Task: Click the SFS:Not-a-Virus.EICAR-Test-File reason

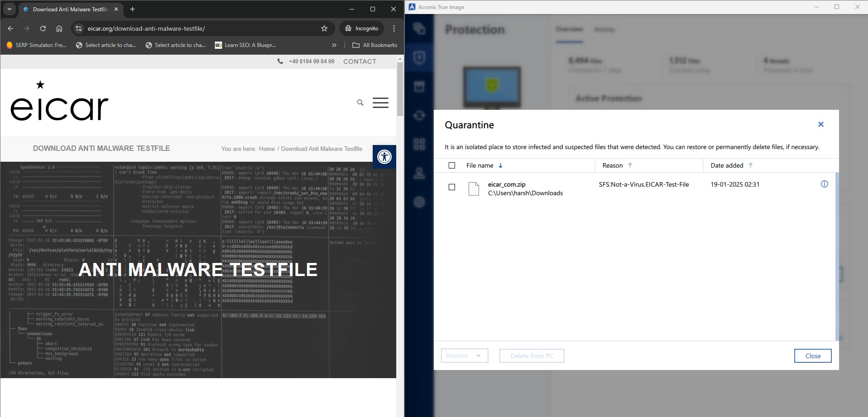Action: coord(644,184)
